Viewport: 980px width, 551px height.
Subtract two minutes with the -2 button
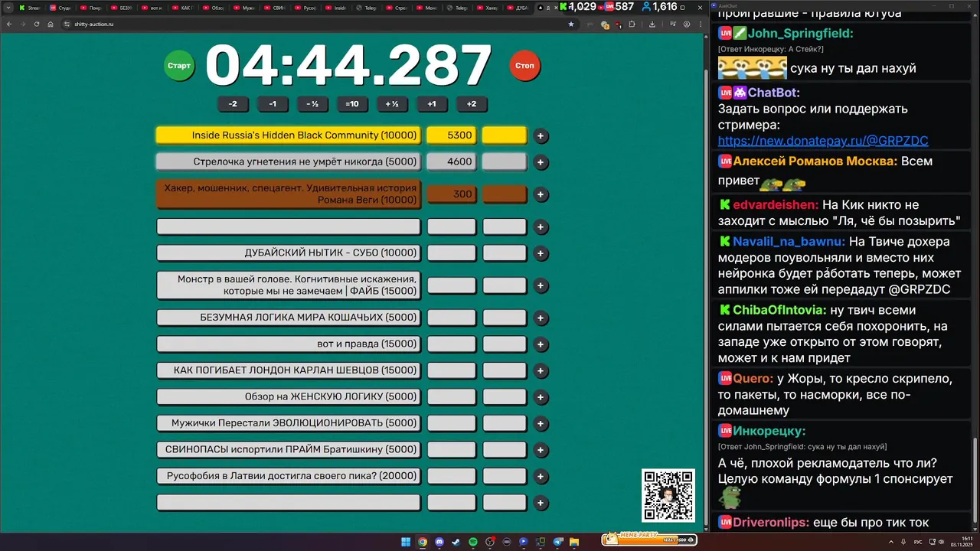(233, 104)
